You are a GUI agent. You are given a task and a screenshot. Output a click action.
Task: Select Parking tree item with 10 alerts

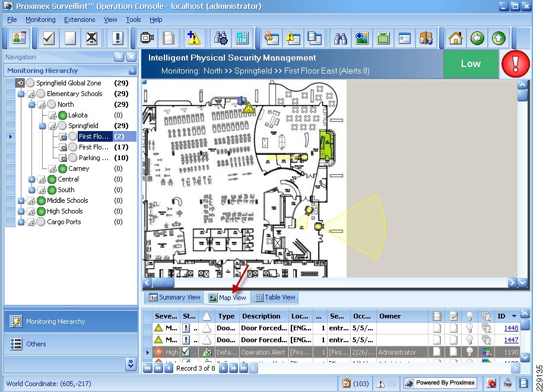(x=94, y=158)
